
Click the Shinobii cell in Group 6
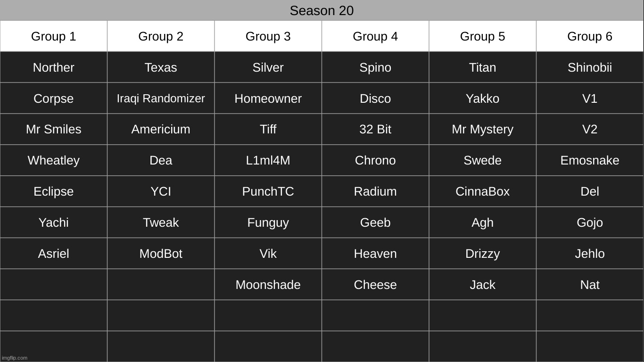coord(589,67)
